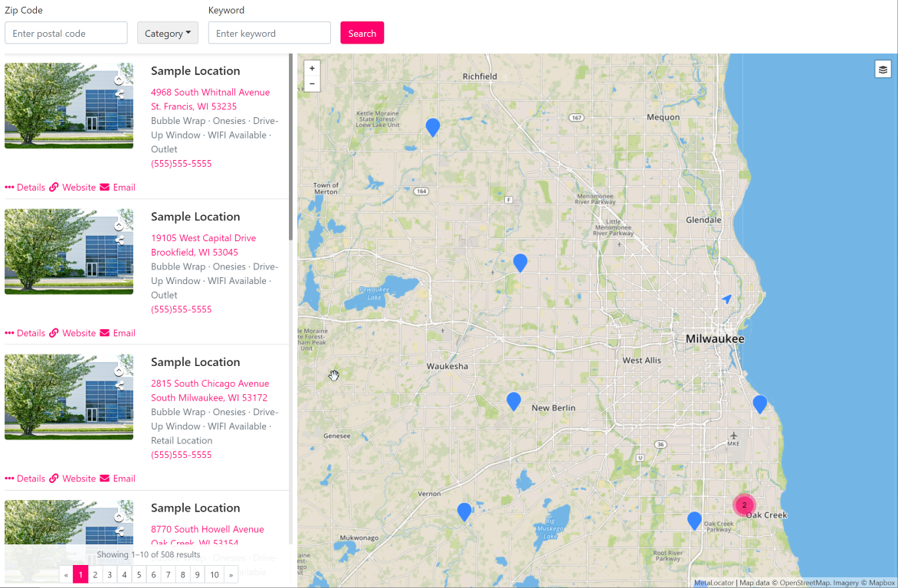Open Website link for the St. Francis location
The image size is (898, 588).
(73, 188)
